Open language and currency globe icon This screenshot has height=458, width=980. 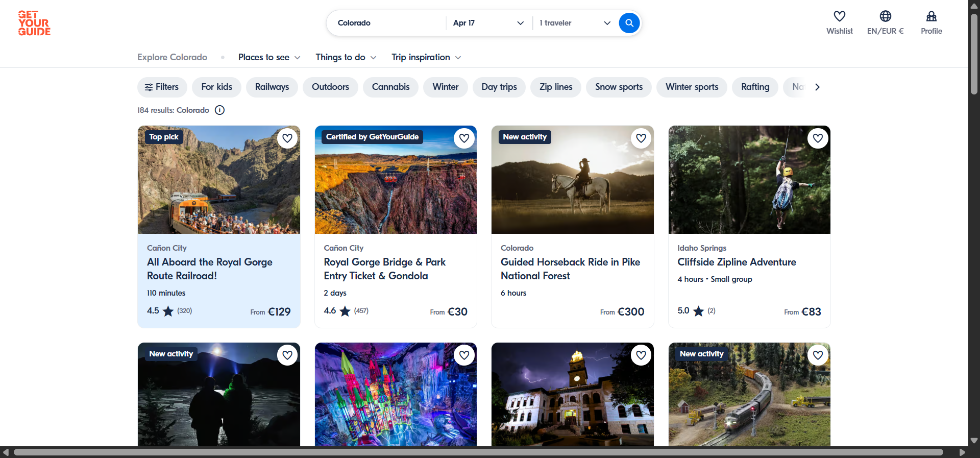(x=885, y=17)
